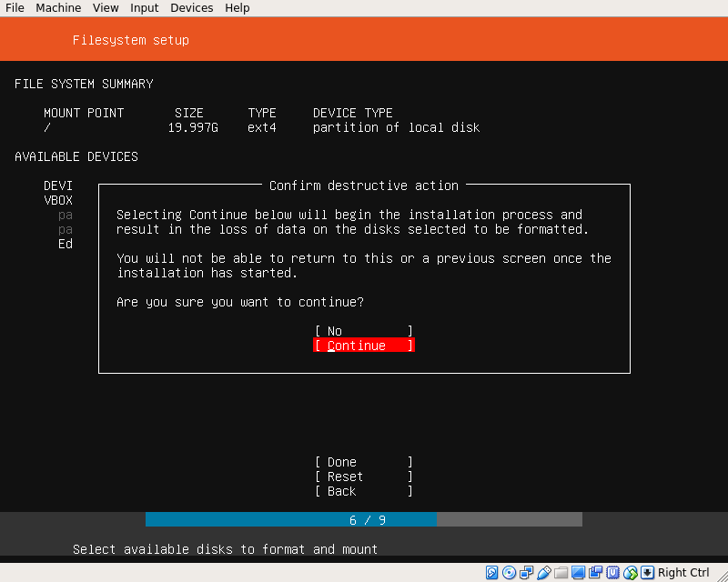This screenshot has width=728, height=582.
Task: Open the Machine menu
Action: pos(58,8)
